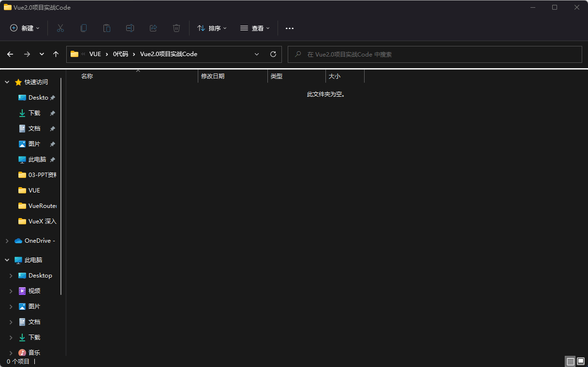Click the Paste clipboard icon
The height and width of the screenshot is (367, 588).
coord(107,28)
